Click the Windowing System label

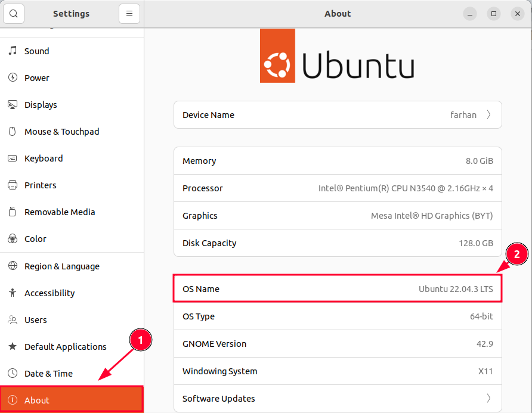220,371
